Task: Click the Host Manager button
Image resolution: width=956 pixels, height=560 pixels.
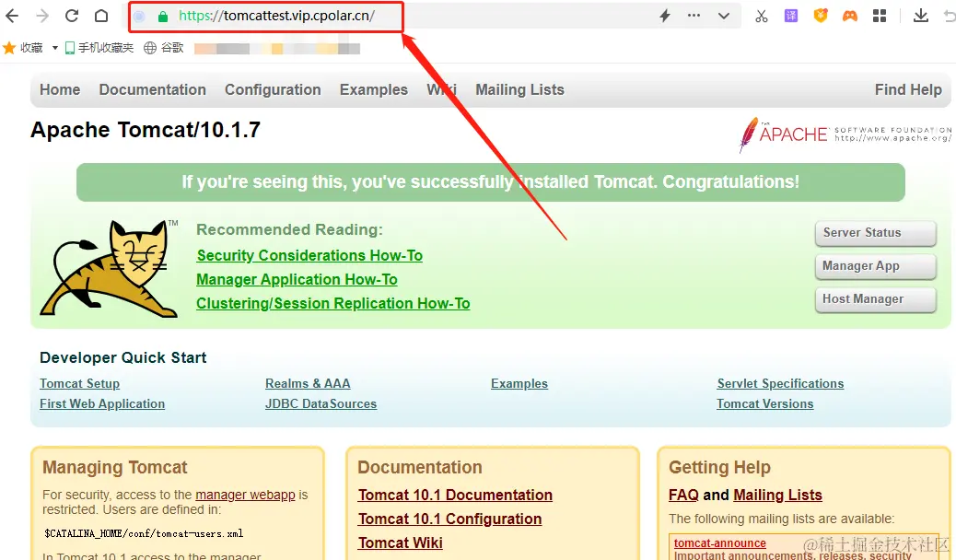Action: (x=875, y=299)
